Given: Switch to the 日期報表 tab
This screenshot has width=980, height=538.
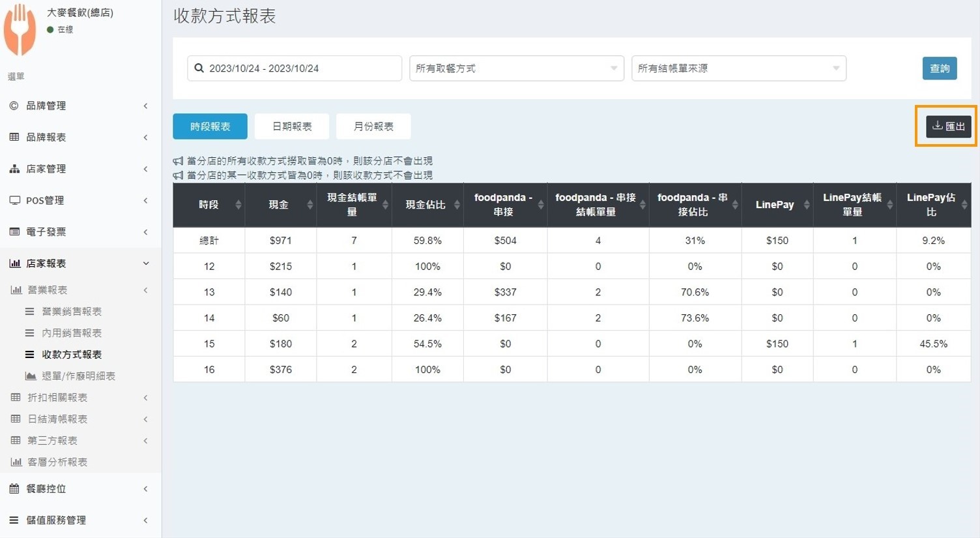Looking at the screenshot, I should coord(291,127).
